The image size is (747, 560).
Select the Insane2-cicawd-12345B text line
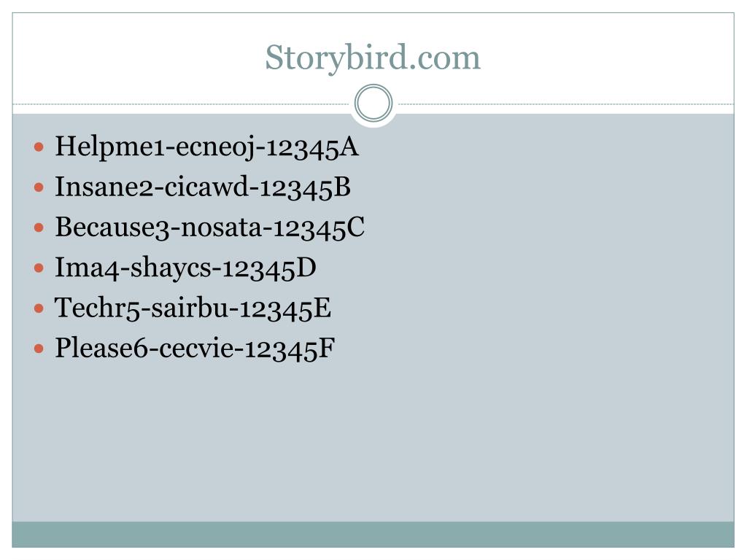coord(203,187)
